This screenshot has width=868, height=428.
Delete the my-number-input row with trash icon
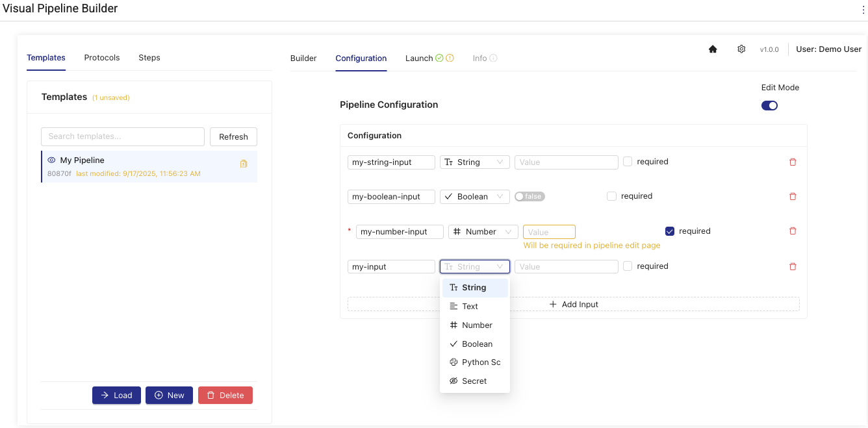793,231
